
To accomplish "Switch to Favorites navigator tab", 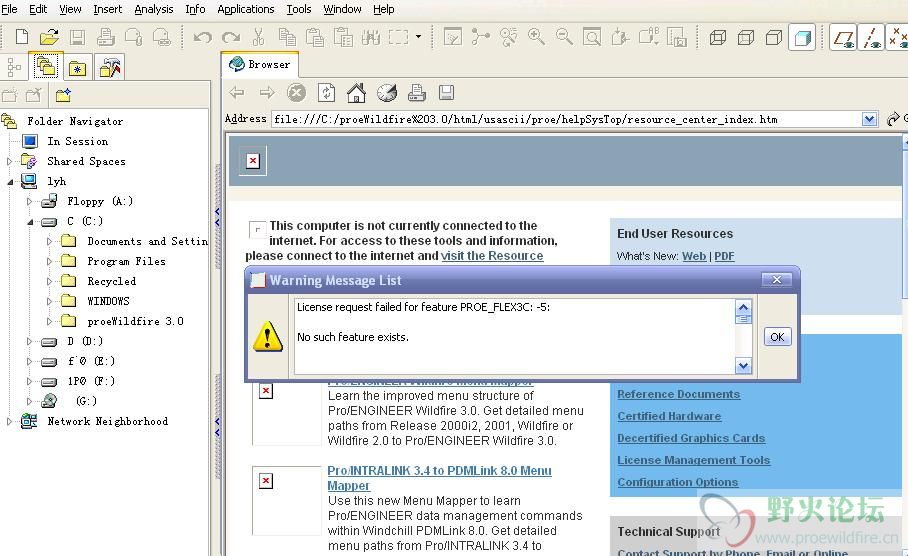I will click(77, 68).
